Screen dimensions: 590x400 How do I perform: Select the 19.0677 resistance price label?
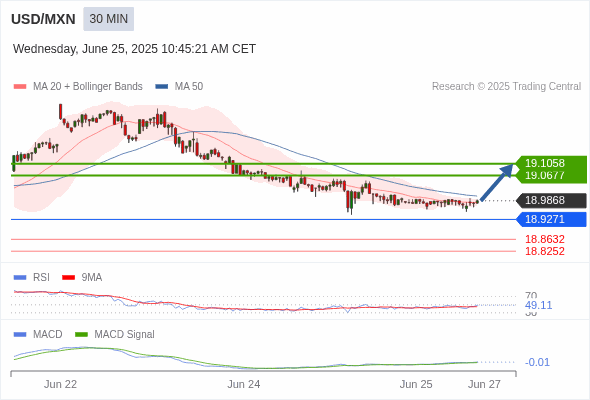tap(545, 175)
